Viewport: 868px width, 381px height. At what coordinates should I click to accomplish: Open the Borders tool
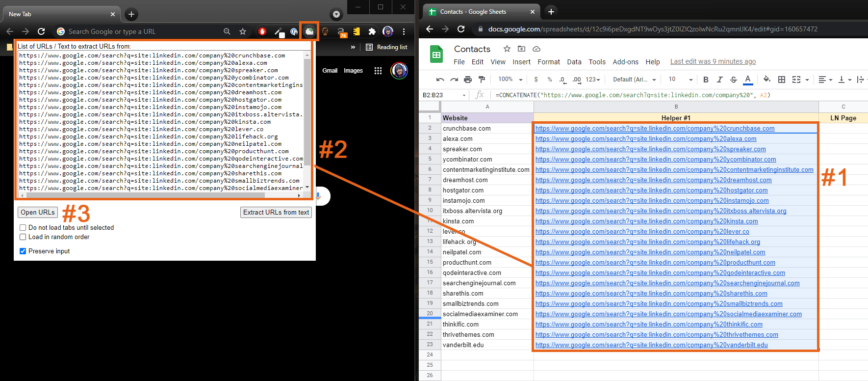coord(782,80)
